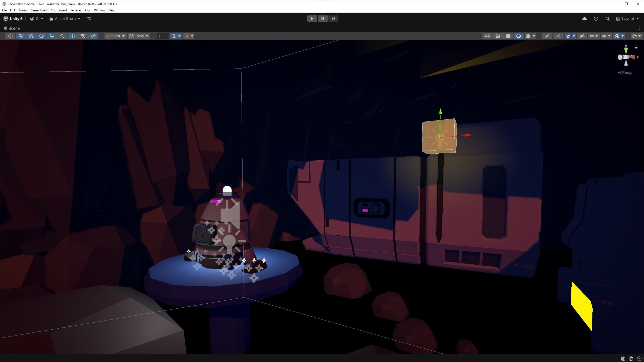Open the Search magnifier overlay in the Scene toolbar
Screen dimensions: 644x362
tap(62, 36)
